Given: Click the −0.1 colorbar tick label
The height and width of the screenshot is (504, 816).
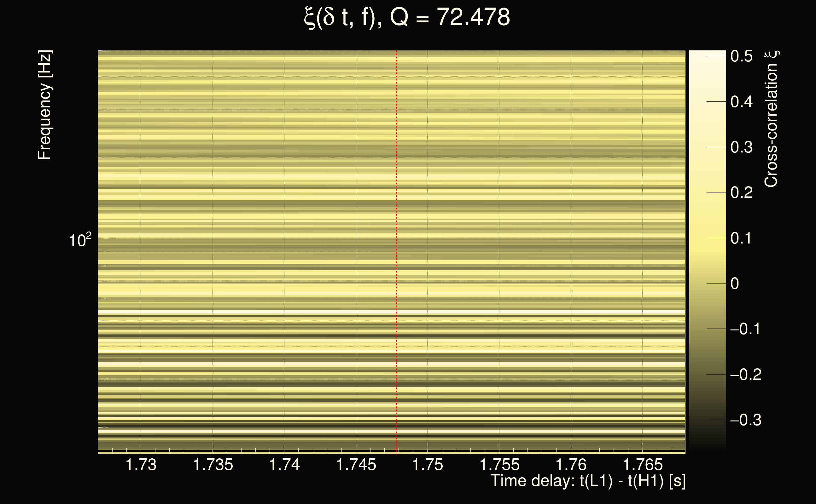Looking at the screenshot, I should coord(745,329).
